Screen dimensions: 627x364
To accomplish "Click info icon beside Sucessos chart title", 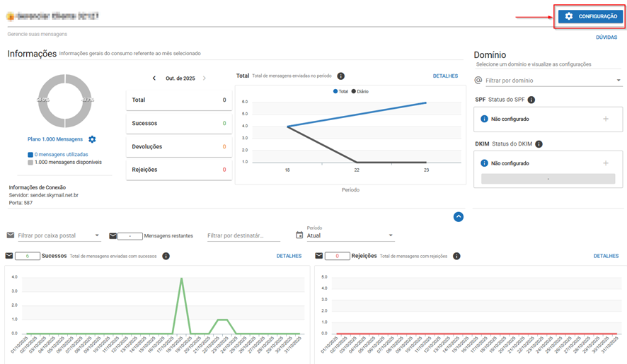I will [x=166, y=256].
